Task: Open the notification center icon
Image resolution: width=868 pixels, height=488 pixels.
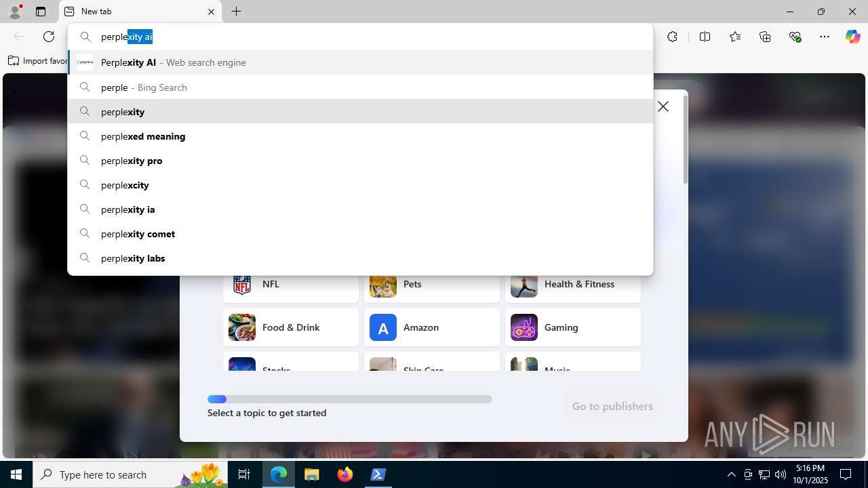Action: pos(846,474)
